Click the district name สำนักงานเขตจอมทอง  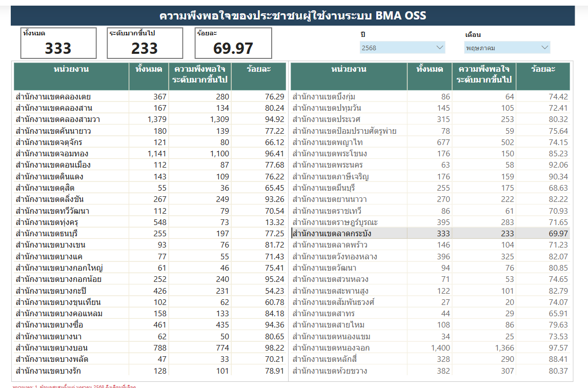(52, 154)
